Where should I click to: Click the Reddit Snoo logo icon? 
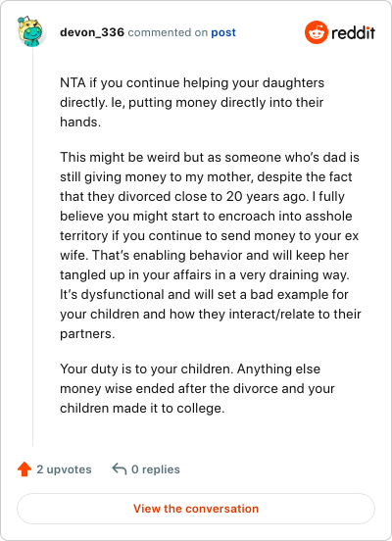(x=317, y=32)
